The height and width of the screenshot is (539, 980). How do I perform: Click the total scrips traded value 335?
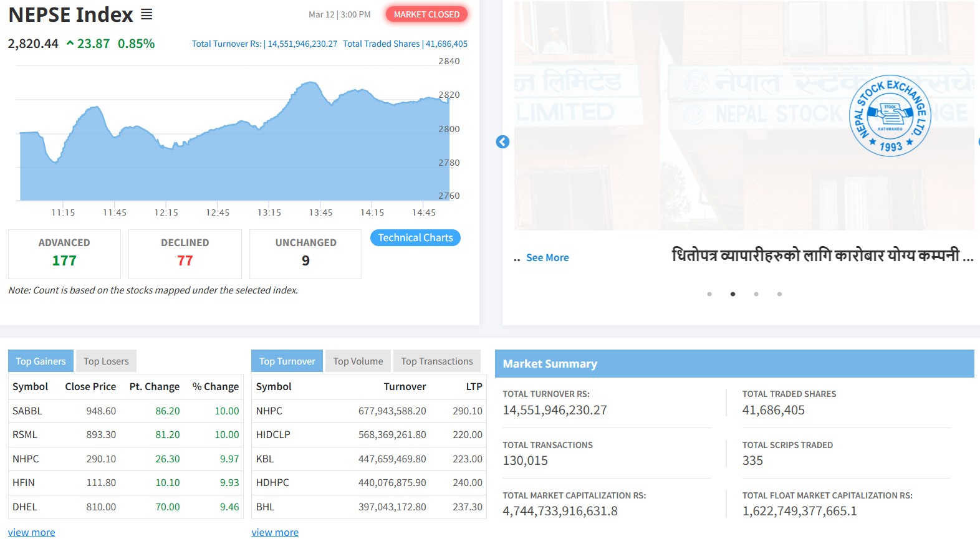(752, 461)
